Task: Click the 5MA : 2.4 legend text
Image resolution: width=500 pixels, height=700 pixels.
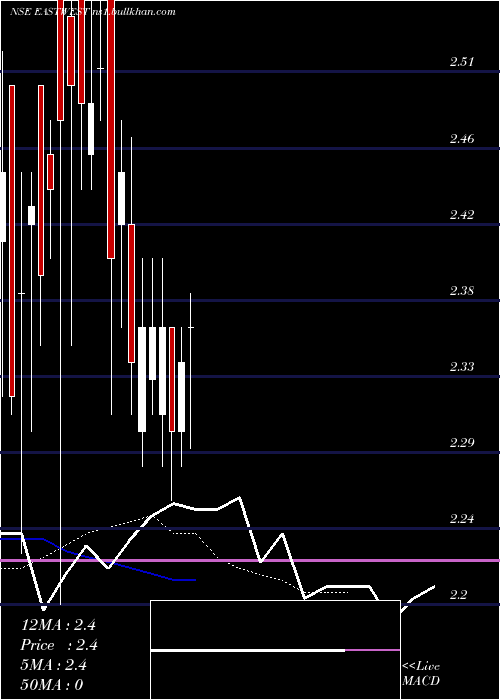Action: pos(54,665)
